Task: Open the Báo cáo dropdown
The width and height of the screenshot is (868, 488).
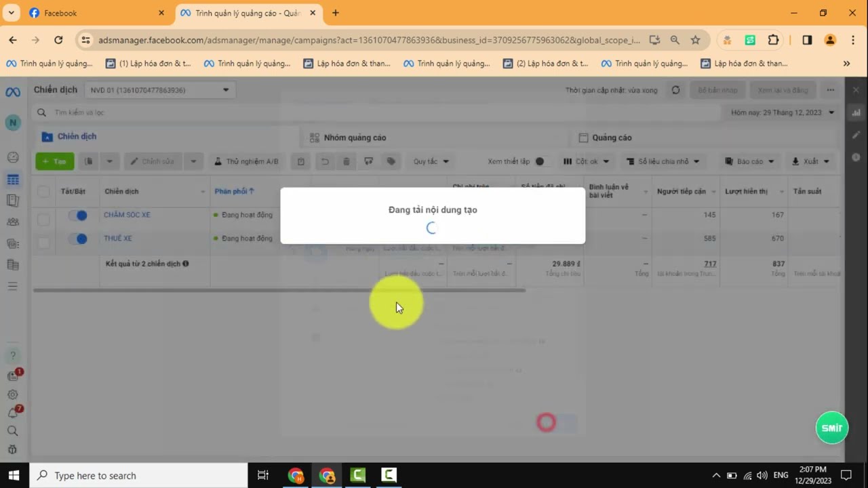Action: click(749, 161)
